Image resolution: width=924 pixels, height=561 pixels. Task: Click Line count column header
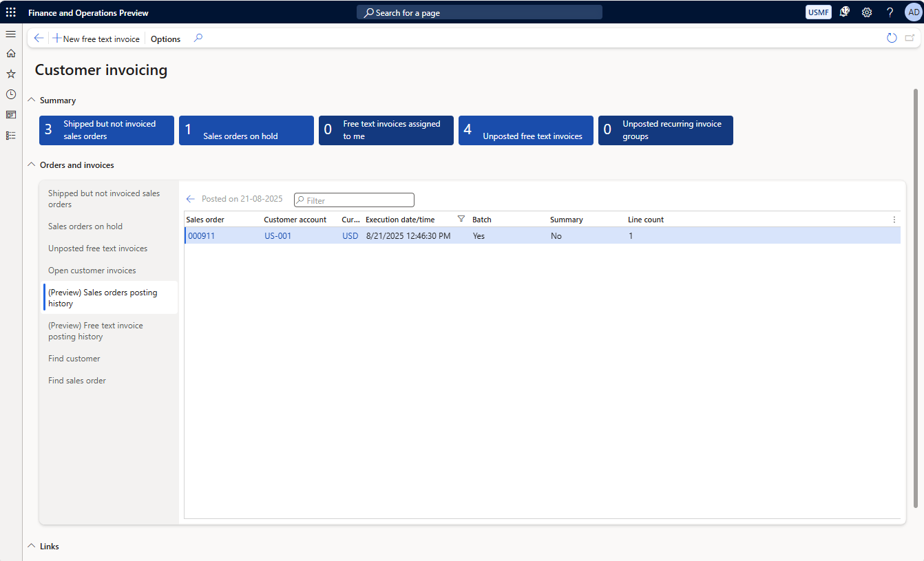[x=646, y=220]
